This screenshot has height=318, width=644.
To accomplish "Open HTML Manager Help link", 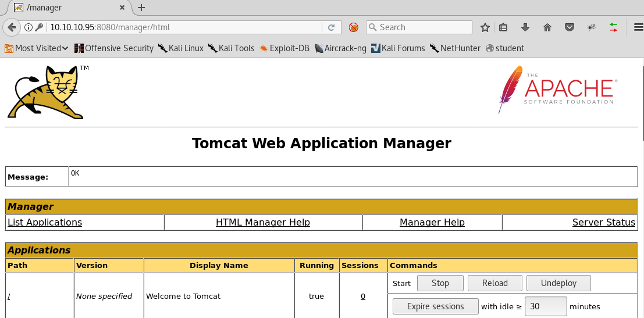I will [x=262, y=222].
